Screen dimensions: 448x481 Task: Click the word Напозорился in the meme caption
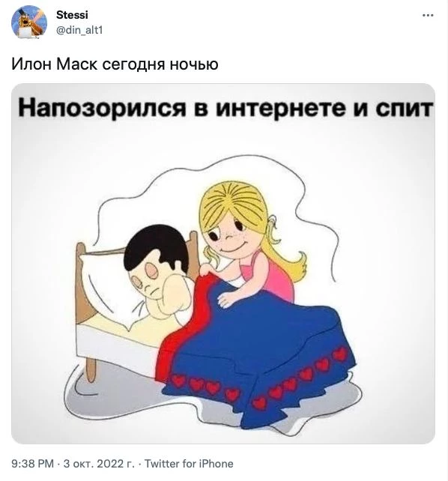click(102, 108)
